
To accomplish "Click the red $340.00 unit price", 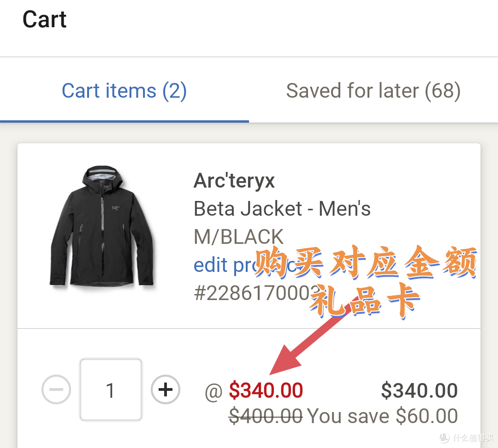I will 266,390.
